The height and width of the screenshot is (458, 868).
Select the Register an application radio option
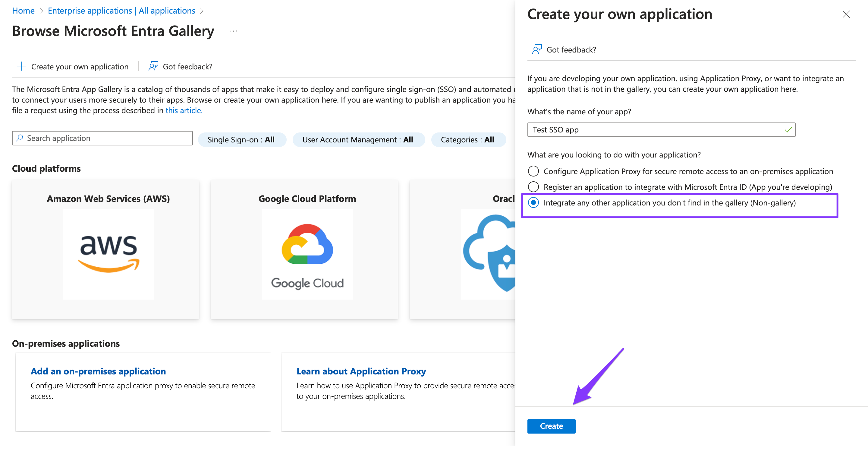pyautogui.click(x=533, y=186)
